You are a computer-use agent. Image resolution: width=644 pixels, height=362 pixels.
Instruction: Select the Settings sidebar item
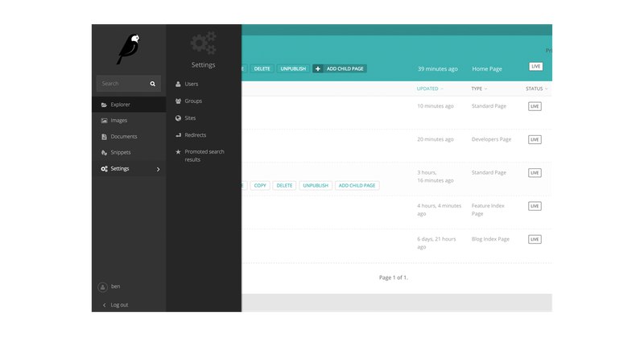pyautogui.click(x=129, y=169)
